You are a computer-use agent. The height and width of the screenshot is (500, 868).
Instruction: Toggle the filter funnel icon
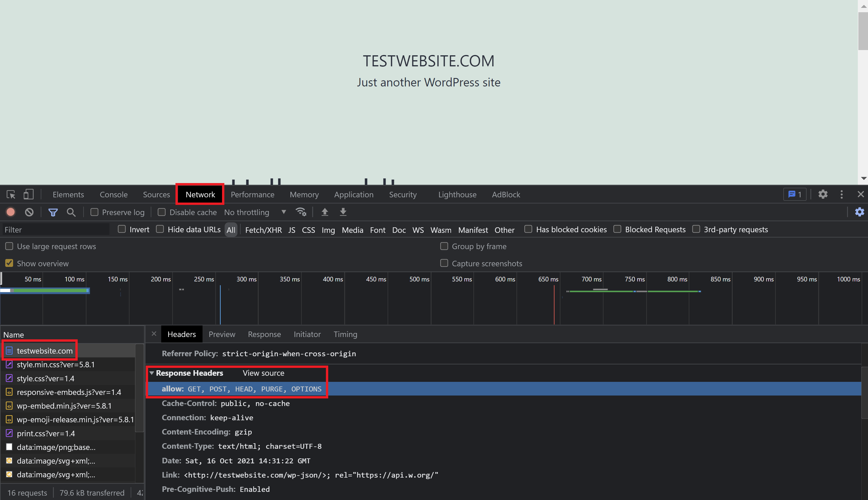pyautogui.click(x=53, y=212)
